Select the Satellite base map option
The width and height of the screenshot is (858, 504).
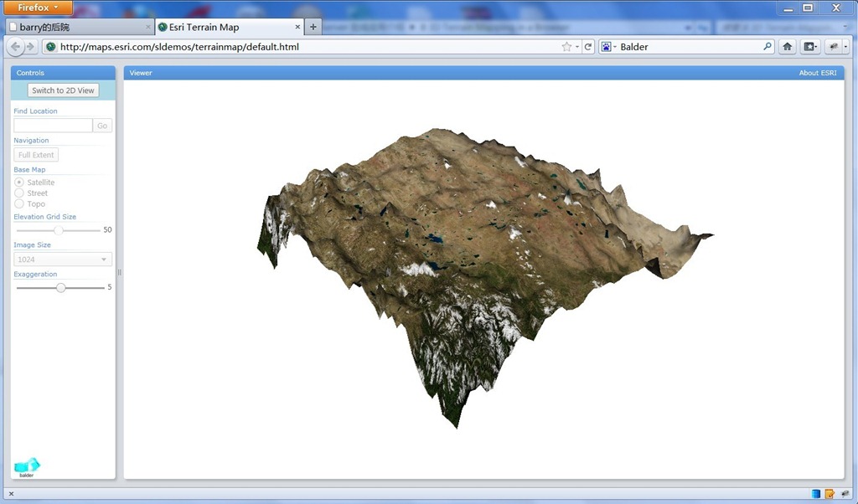coord(19,183)
